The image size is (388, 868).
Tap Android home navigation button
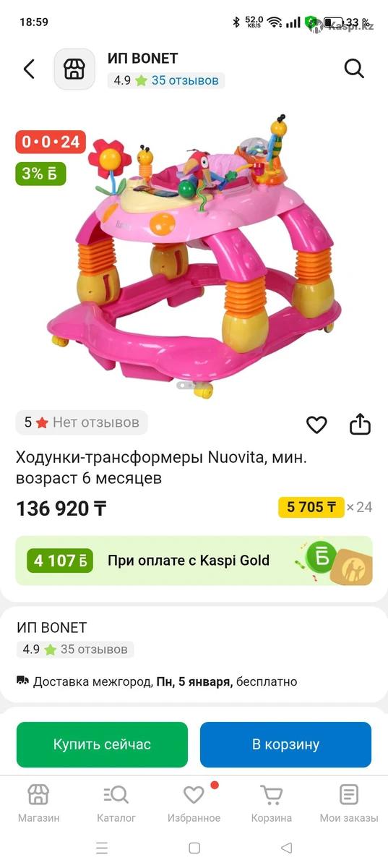point(194,848)
